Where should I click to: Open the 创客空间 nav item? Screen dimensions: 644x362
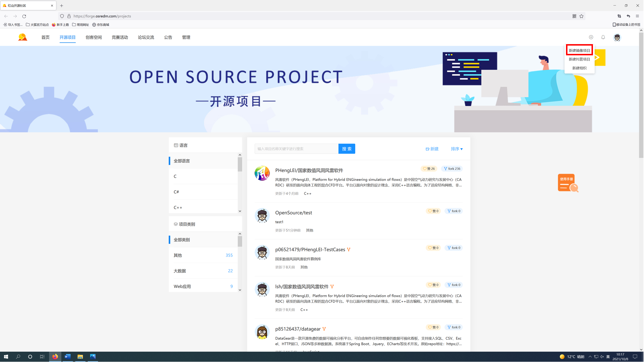pyautogui.click(x=94, y=38)
